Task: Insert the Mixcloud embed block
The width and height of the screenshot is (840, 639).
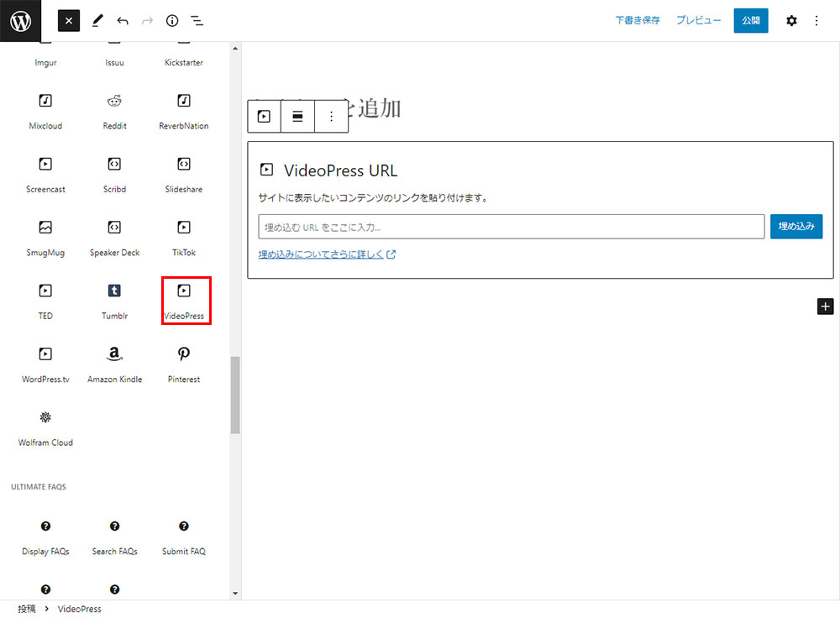Action: pos(45,112)
